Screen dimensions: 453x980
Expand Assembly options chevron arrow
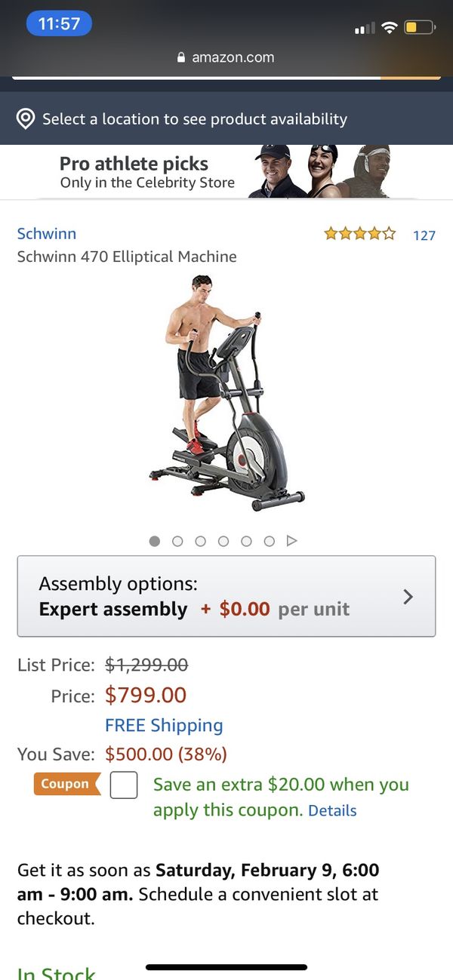[408, 597]
